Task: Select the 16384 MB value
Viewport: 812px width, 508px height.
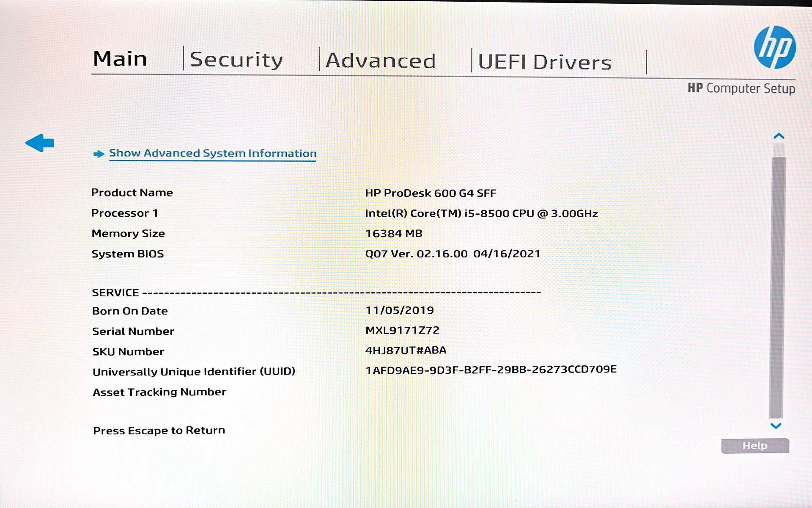Action: (394, 233)
